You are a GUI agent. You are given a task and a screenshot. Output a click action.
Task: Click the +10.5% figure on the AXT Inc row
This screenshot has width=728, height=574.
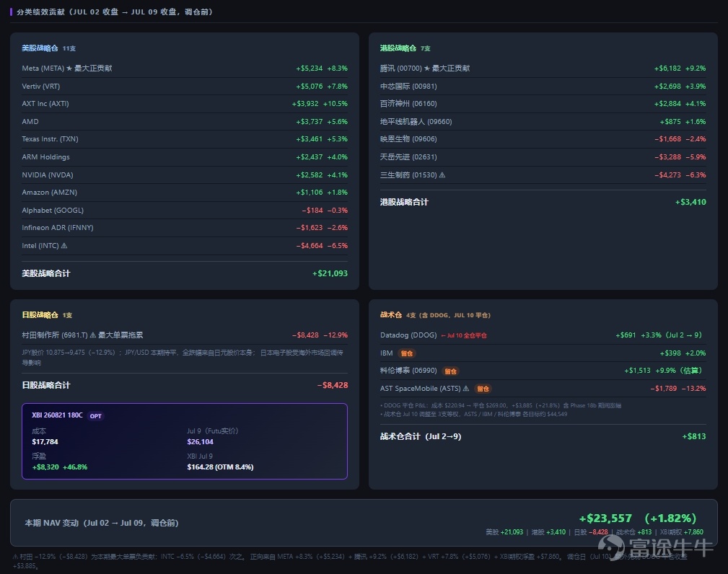tap(336, 103)
